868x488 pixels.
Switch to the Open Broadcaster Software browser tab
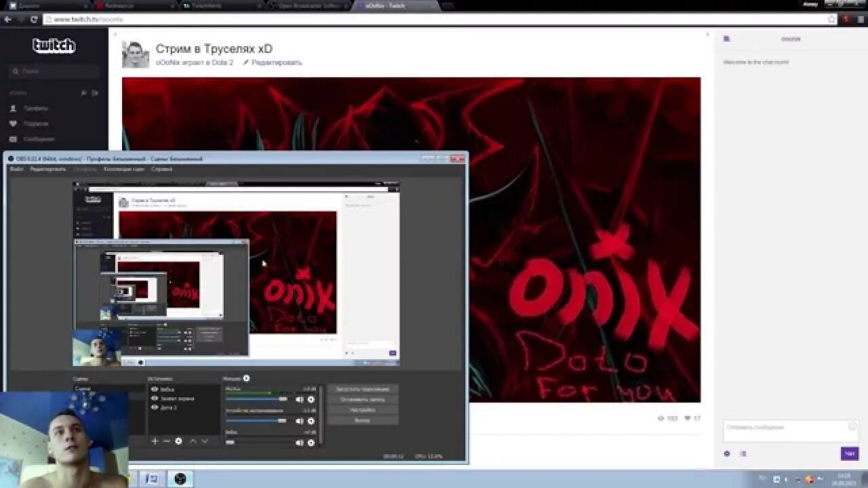point(309,5)
